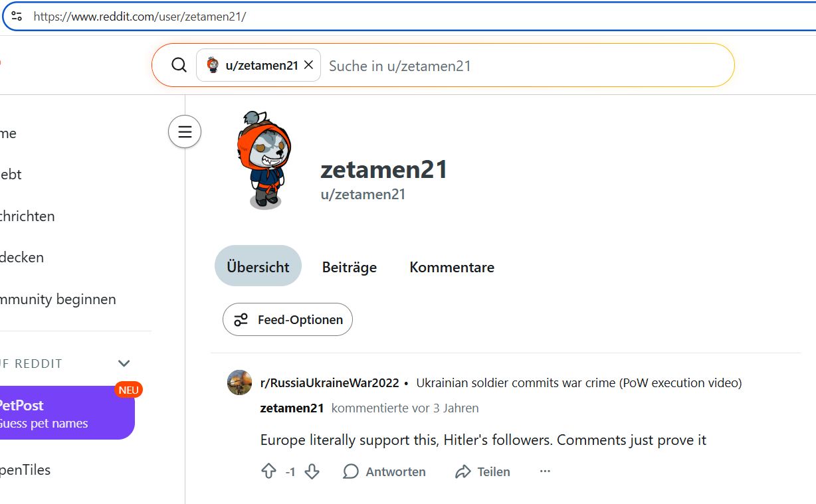The height and width of the screenshot is (504, 816).
Task: Collapse the AUF REDDIT sidebar section
Action: coord(124,363)
